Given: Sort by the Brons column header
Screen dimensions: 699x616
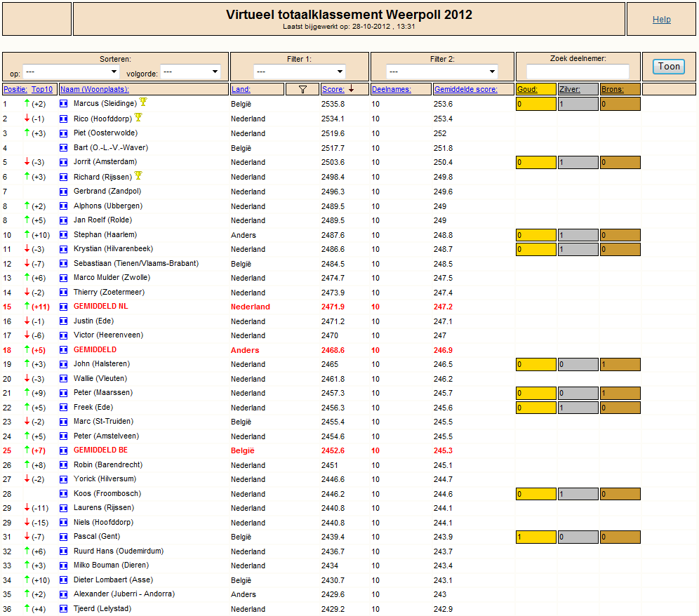Looking at the screenshot, I should click(613, 89).
